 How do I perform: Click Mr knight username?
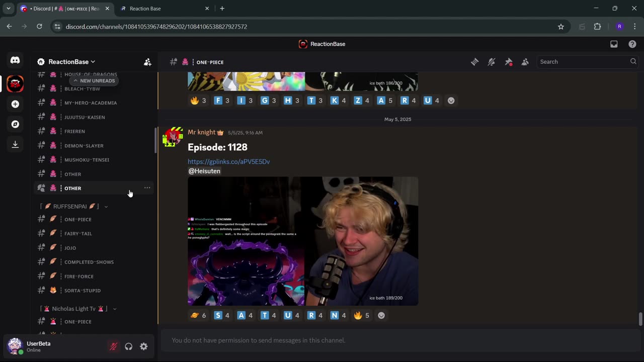pos(202,132)
